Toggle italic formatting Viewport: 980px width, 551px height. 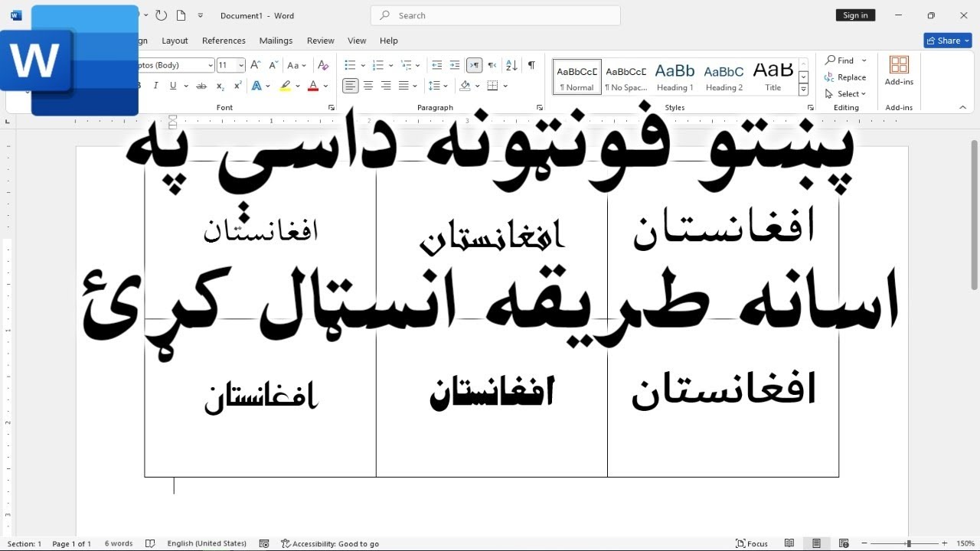[x=156, y=86]
